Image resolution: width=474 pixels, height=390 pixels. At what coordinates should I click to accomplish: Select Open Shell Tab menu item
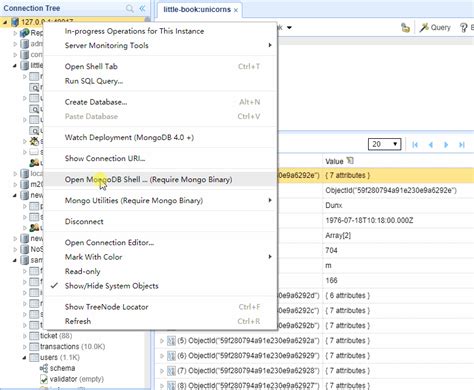(161, 66)
